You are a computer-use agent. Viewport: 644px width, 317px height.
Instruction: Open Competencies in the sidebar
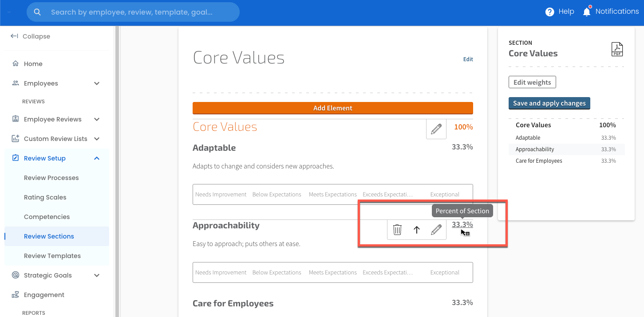point(47,217)
